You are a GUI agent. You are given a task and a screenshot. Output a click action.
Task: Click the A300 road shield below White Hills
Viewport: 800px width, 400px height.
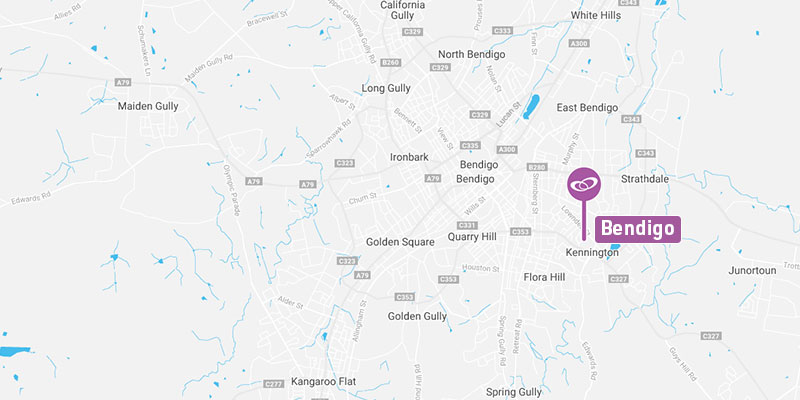tap(579, 44)
